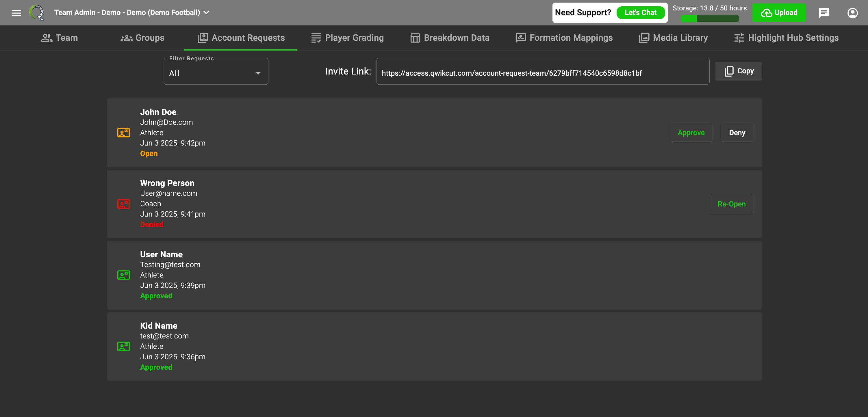Image resolution: width=868 pixels, height=417 pixels.
Task: Open the user account profile icon
Action: (852, 13)
